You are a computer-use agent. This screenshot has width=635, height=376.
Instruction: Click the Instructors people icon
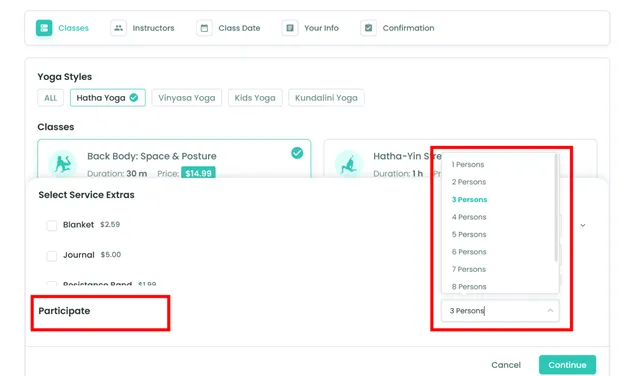tap(118, 28)
